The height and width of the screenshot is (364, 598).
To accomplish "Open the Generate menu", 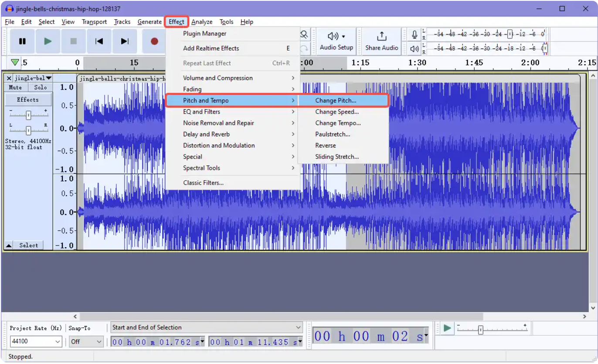I will click(149, 22).
